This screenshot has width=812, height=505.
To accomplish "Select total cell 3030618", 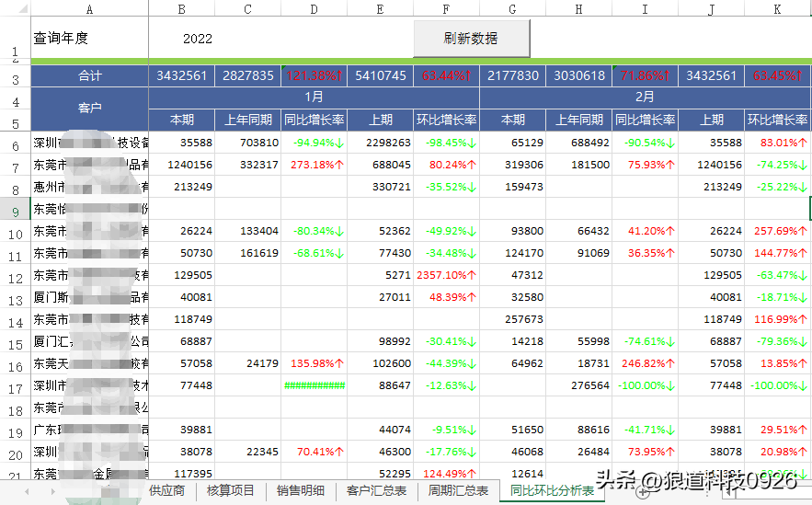I will [579, 75].
